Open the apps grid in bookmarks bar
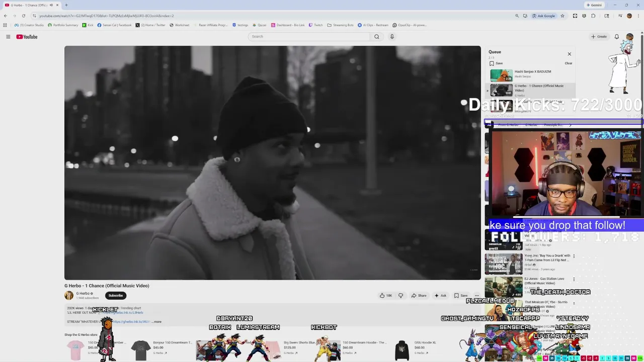 (5, 25)
